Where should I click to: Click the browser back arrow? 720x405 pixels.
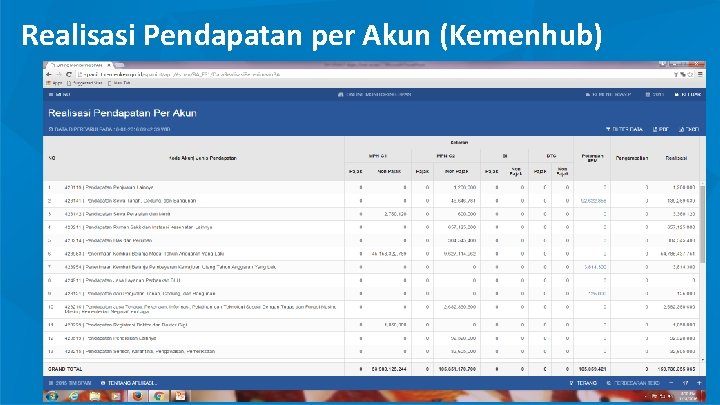[49, 74]
